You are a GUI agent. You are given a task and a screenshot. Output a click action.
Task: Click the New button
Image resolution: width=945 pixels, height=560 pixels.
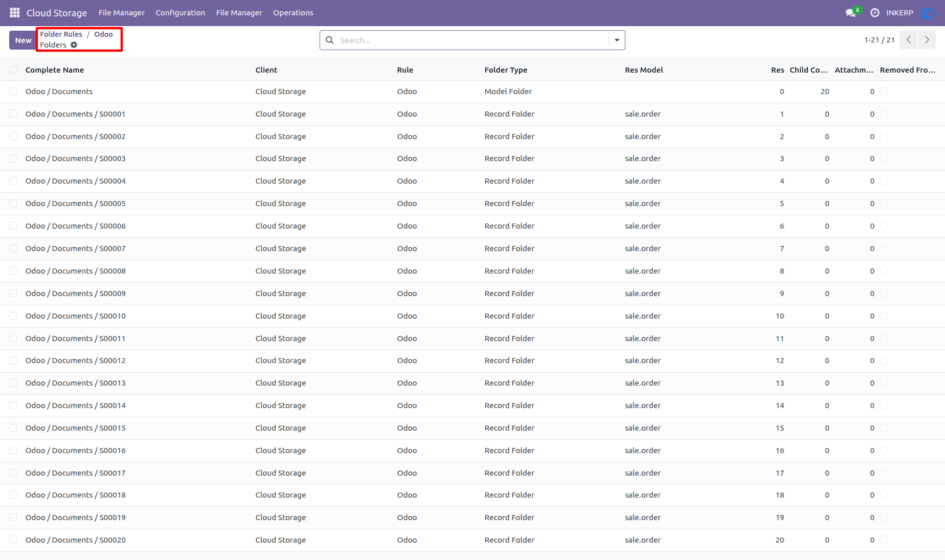coord(23,40)
